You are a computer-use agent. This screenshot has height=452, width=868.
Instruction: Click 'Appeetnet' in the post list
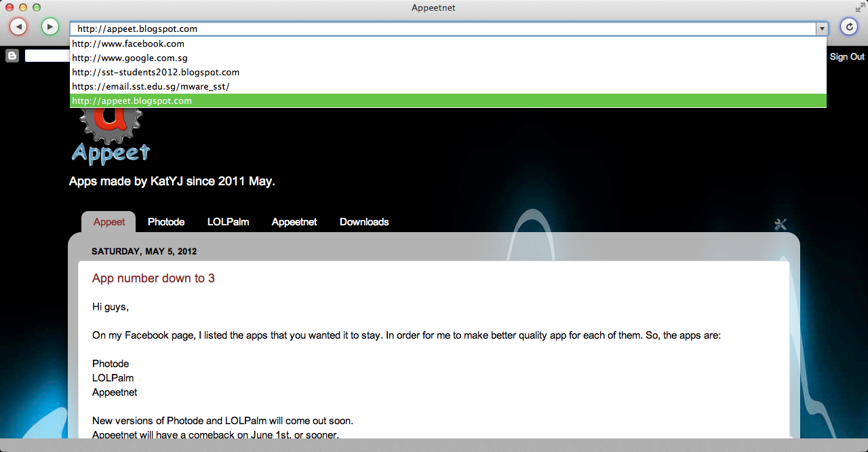click(x=115, y=392)
